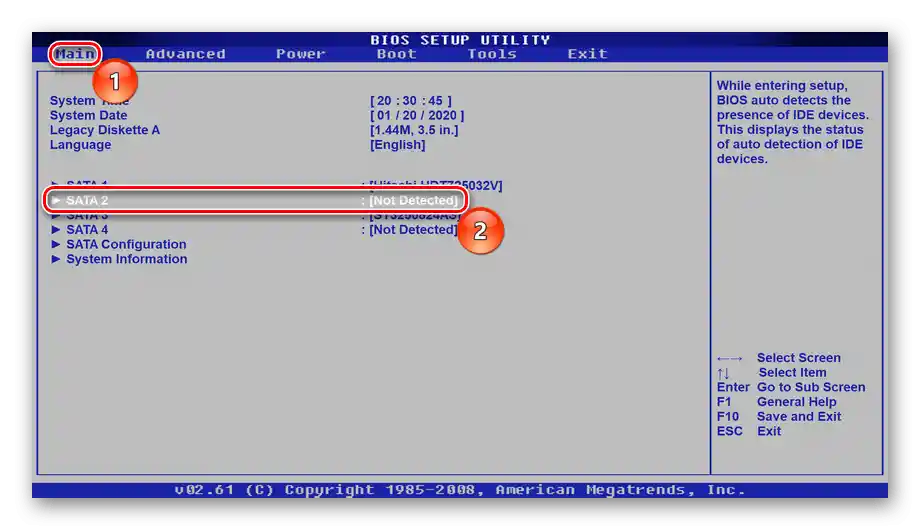Click the Select Screen key hint
The height and width of the screenshot is (530, 920).
(x=799, y=358)
